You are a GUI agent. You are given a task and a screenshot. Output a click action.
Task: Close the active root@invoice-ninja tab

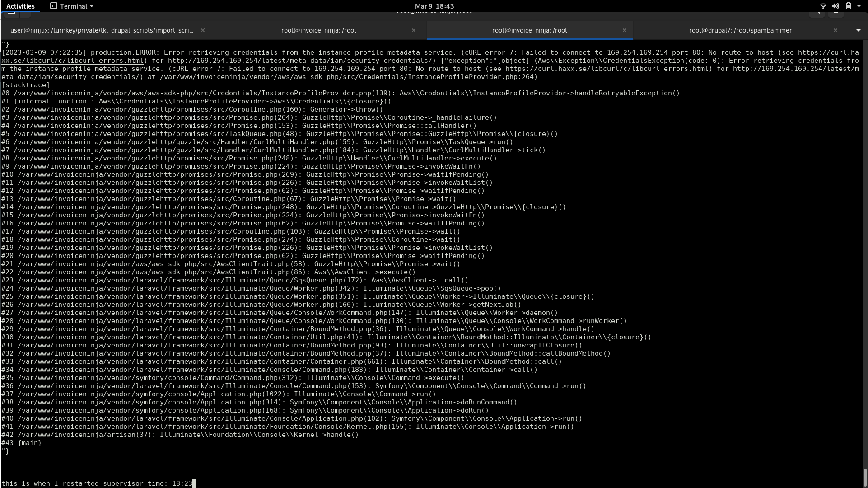[x=625, y=30]
